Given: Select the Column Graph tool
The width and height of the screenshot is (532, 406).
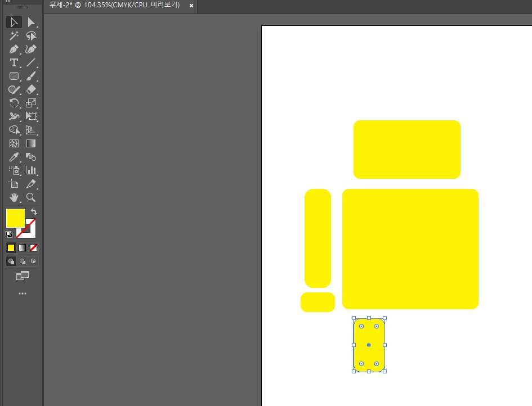Looking at the screenshot, I should tap(31, 170).
